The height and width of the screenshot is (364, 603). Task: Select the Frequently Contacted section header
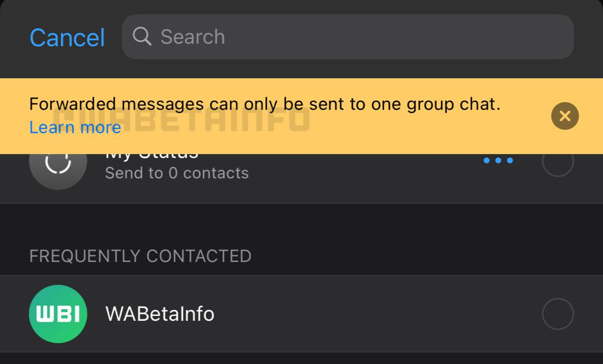pyautogui.click(x=140, y=256)
